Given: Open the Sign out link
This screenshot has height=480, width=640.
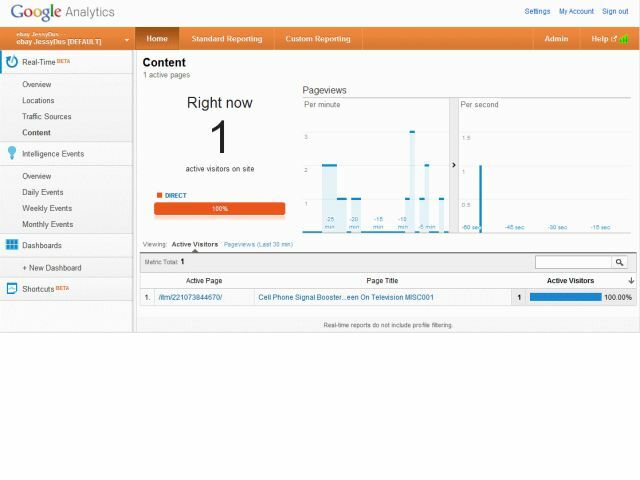Looking at the screenshot, I should (615, 11).
